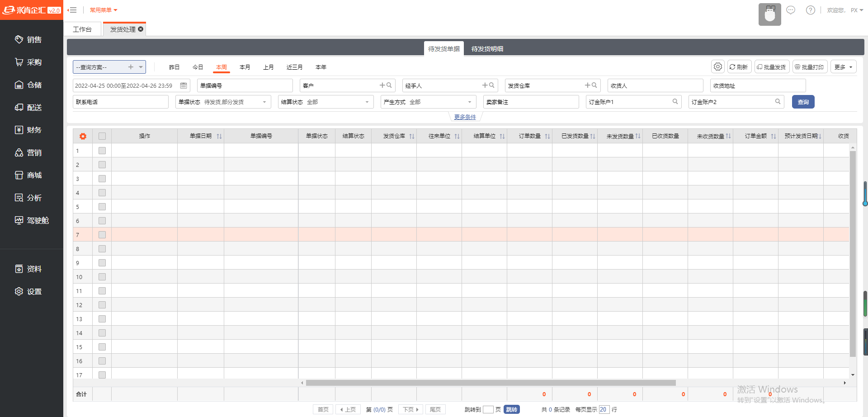
Task: Open the calendar icon in date range field
Action: [184, 85]
